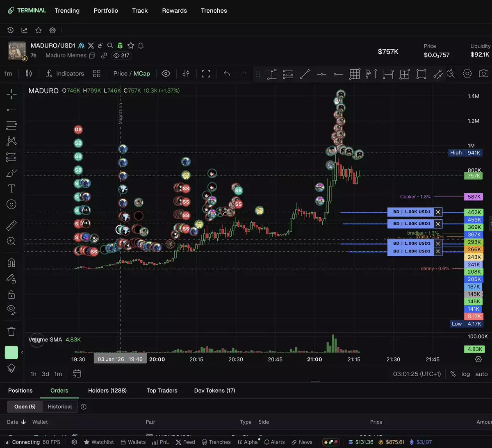Take a chart snapshot with camera icon
The height and width of the screenshot is (448, 492).
click(484, 74)
